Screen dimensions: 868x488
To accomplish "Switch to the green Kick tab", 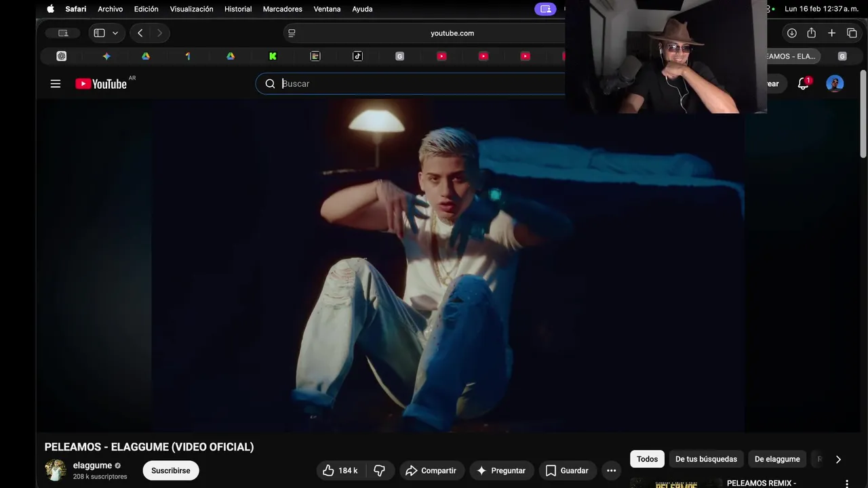I will click(273, 56).
